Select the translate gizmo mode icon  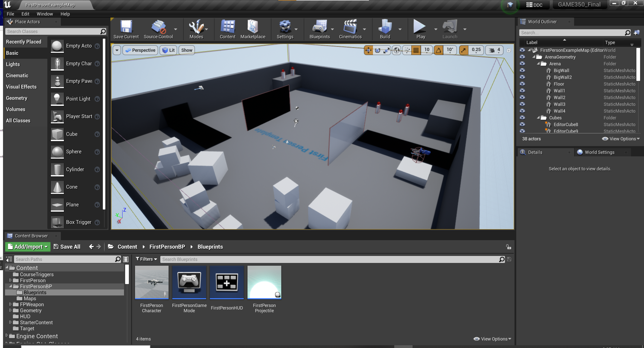[x=368, y=50]
